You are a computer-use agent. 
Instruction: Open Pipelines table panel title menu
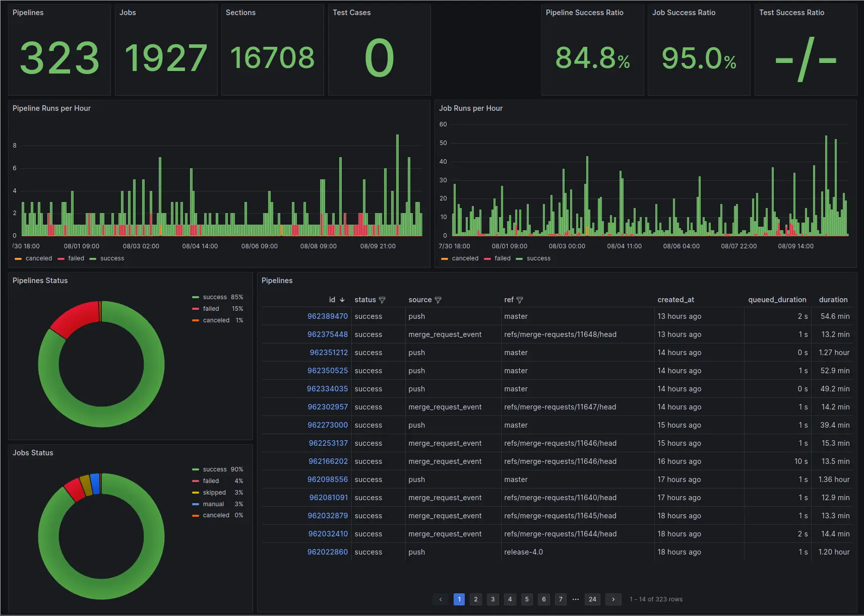(x=277, y=281)
